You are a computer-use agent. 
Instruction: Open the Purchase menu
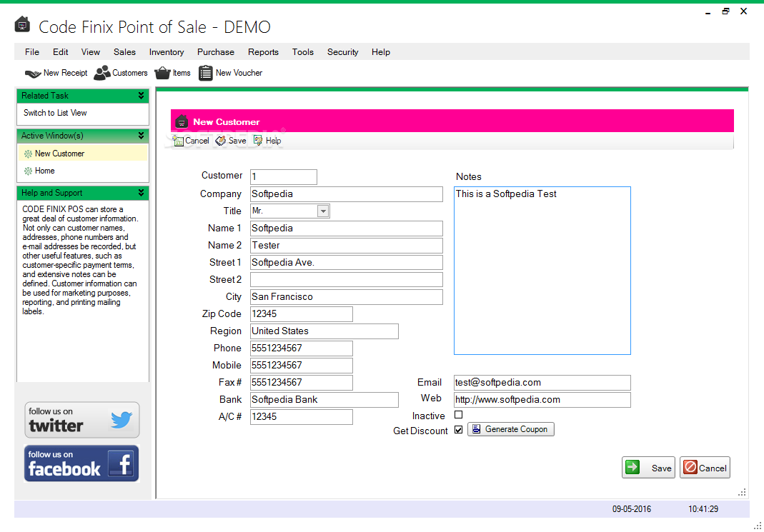(216, 52)
